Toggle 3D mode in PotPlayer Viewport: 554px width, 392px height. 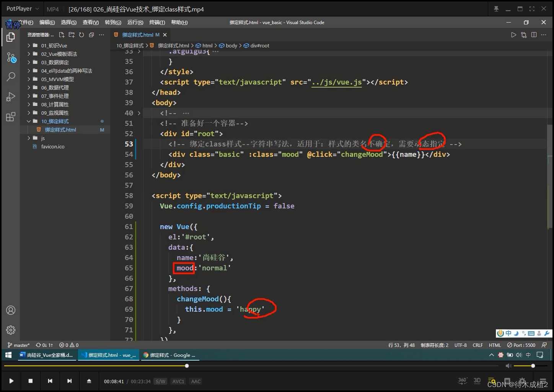tap(477, 381)
